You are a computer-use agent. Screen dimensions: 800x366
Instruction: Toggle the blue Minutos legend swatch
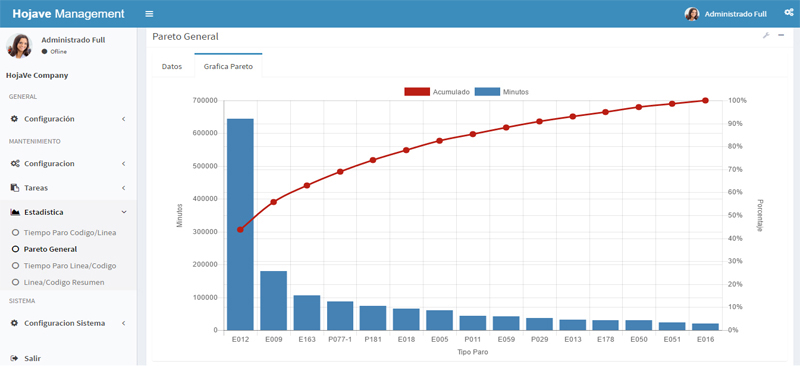coord(487,92)
